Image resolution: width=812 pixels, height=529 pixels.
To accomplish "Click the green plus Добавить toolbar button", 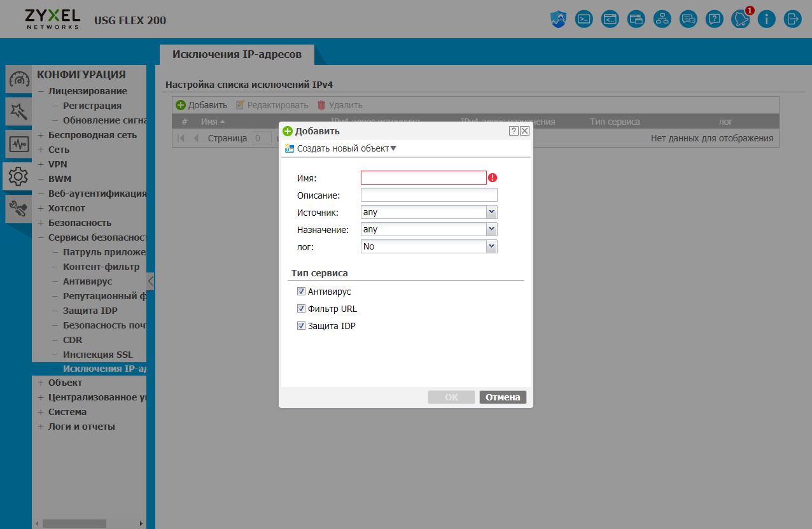I will (x=201, y=105).
